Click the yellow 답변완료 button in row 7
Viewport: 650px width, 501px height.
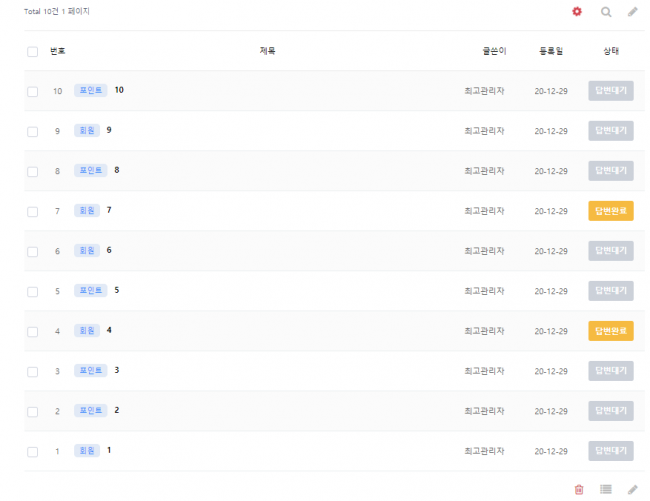click(611, 211)
